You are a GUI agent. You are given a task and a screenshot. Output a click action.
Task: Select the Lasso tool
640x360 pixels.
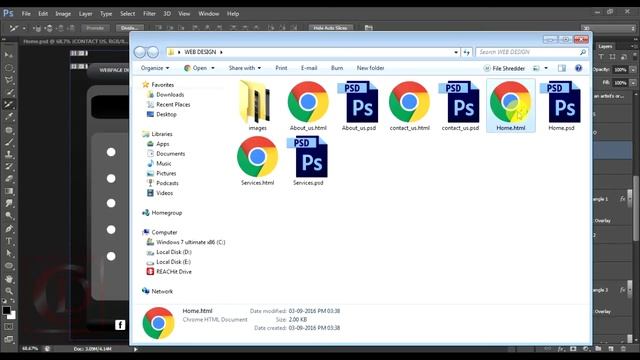(9, 80)
